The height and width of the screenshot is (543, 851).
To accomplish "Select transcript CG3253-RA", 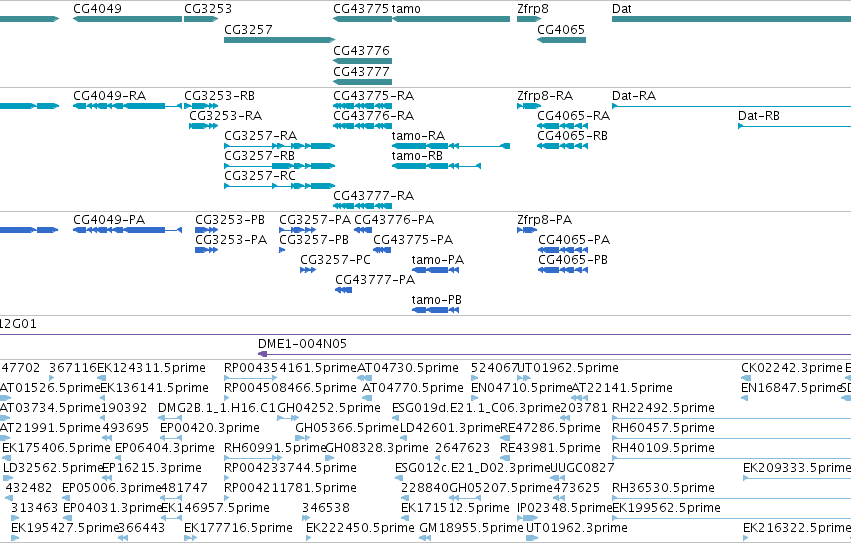I will coord(204,126).
